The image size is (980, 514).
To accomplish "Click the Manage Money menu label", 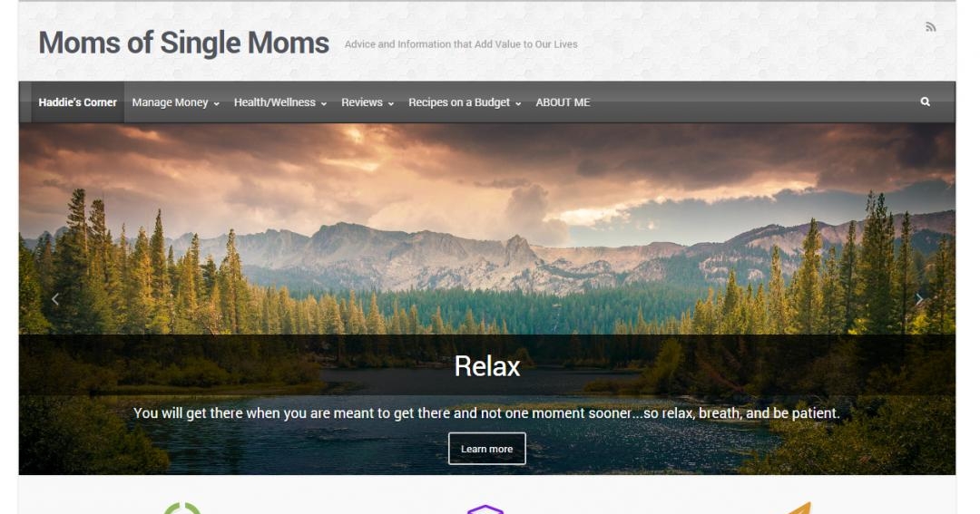I will 170,102.
